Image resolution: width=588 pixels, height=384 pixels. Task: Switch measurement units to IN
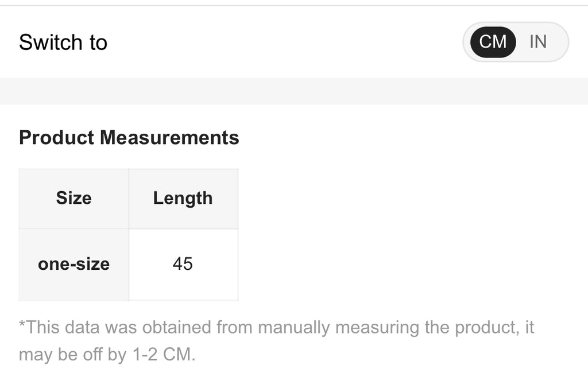pyautogui.click(x=538, y=42)
